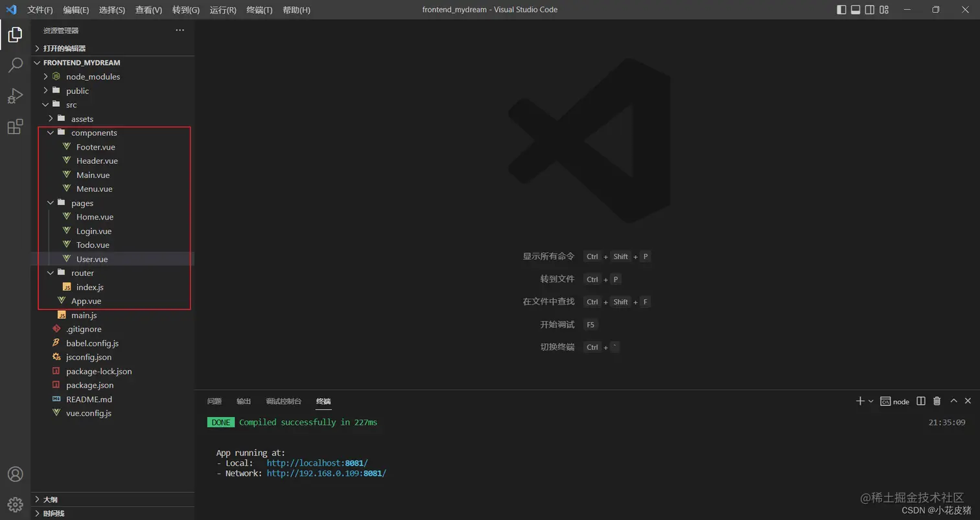Image resolution: width=980 pixels, height=520 pixels.
Task: Collapse the pages folder
Action: [113, 203]
